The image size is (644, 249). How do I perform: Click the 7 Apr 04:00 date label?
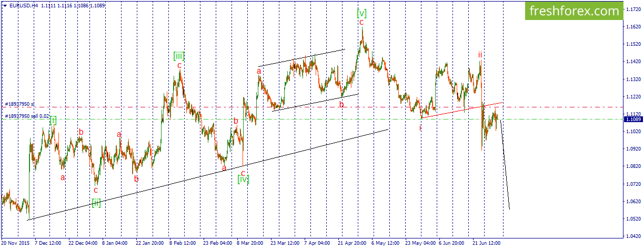pyautogui.click(x=317, y=243)
